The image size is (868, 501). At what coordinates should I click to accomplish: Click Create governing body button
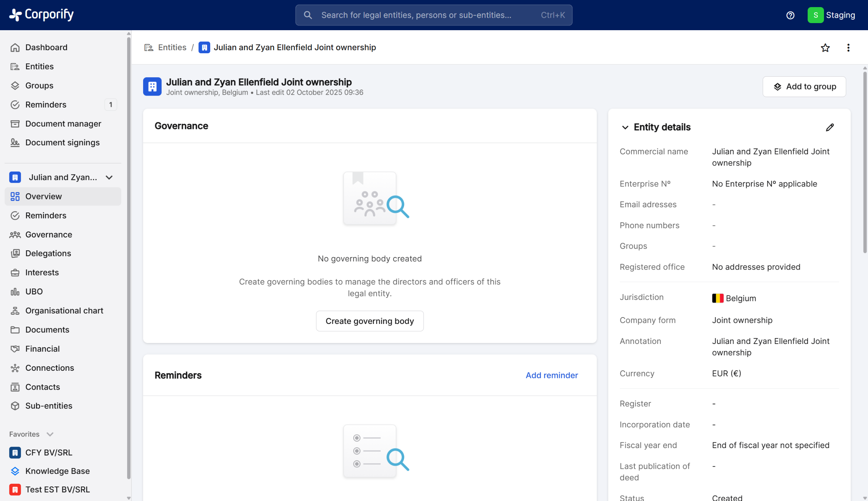369,321
